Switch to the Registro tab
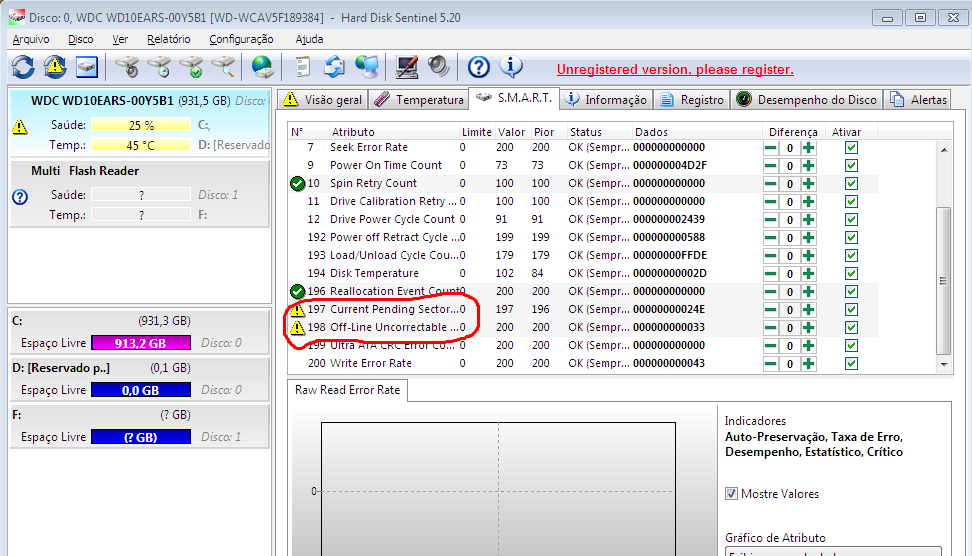The width and height of the screenshot is (972, 556). pos(692,100)
